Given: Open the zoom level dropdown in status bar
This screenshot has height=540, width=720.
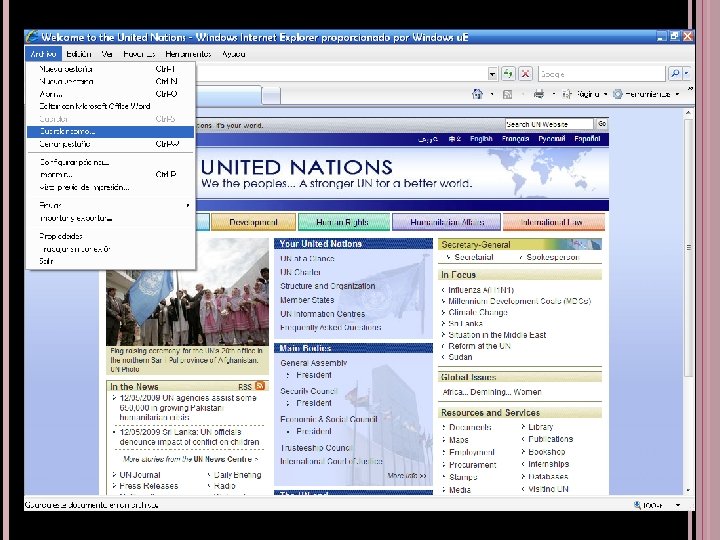Looking at the screenshot, I should [678, 505].
